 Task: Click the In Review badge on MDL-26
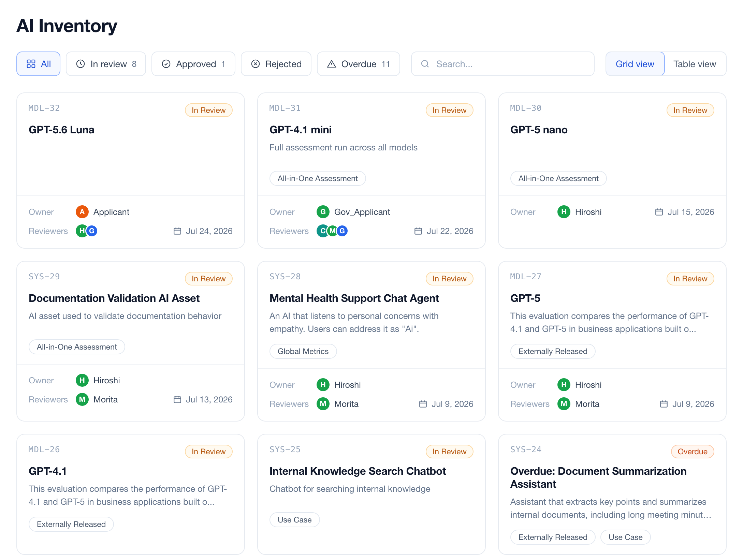coord(209,452)
